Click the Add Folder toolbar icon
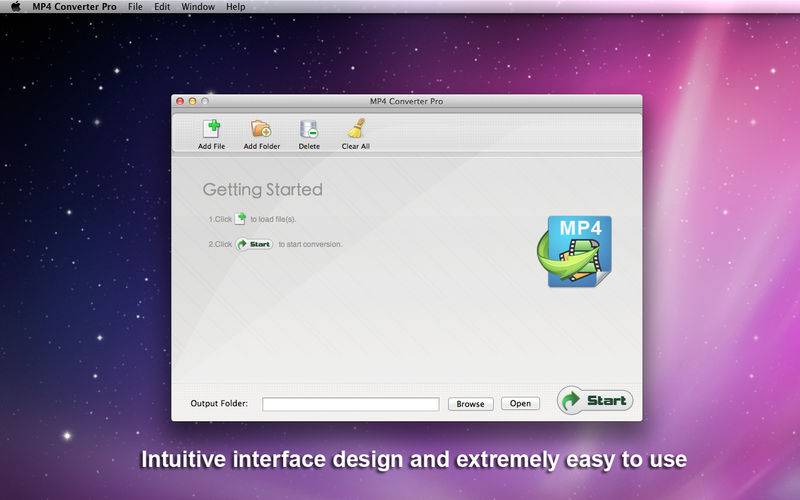 pos(261,129)
